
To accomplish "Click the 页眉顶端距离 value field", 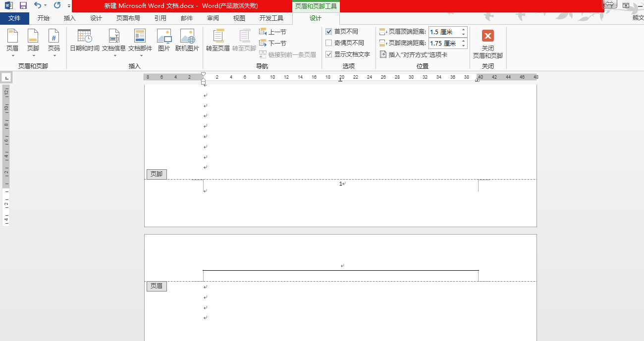I will (444, 32).
